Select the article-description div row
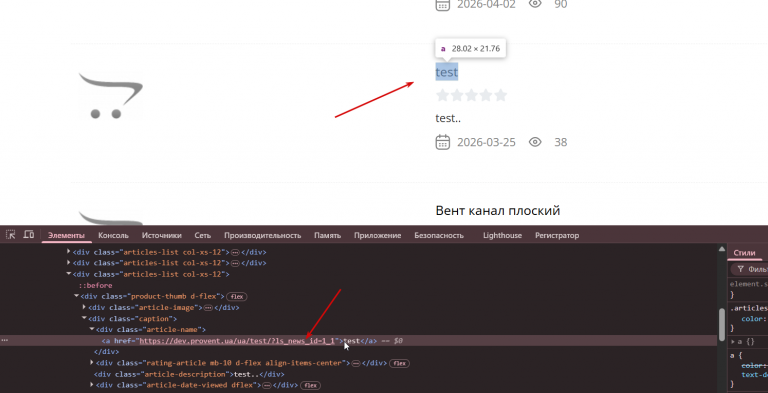 pos(190,374)
